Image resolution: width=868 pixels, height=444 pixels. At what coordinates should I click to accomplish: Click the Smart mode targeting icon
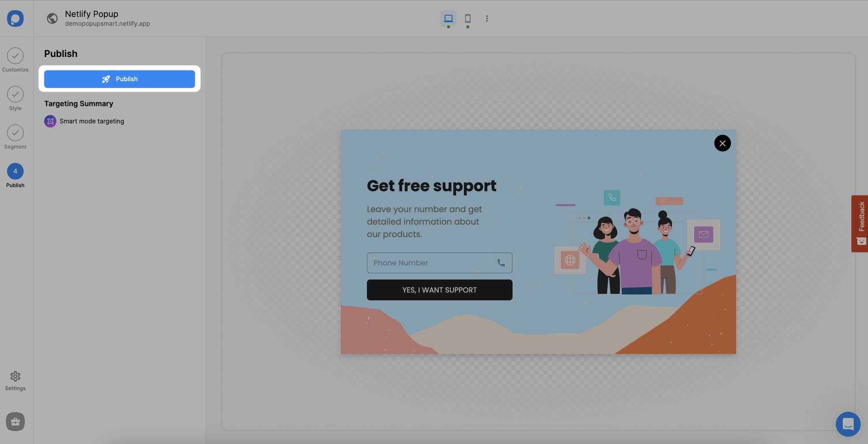pos(50,121)
